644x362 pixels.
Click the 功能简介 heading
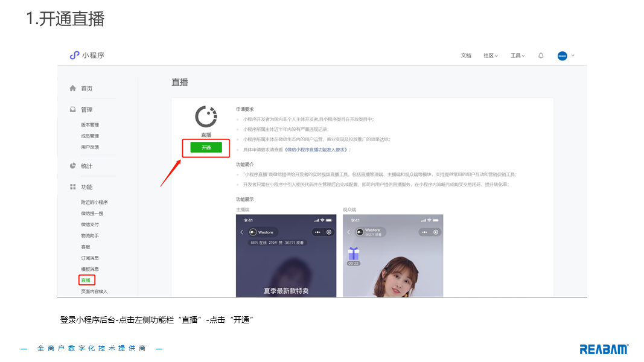tap(245, 165)
